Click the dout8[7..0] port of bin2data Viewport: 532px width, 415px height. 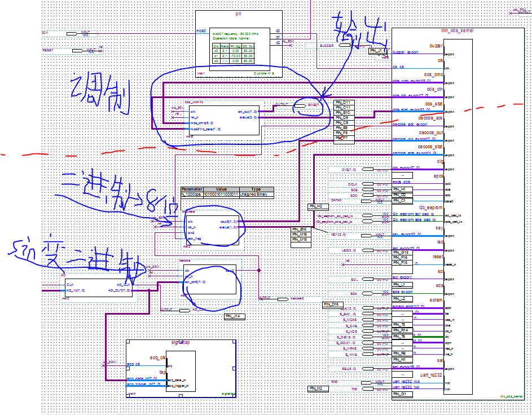coord(229,222)
